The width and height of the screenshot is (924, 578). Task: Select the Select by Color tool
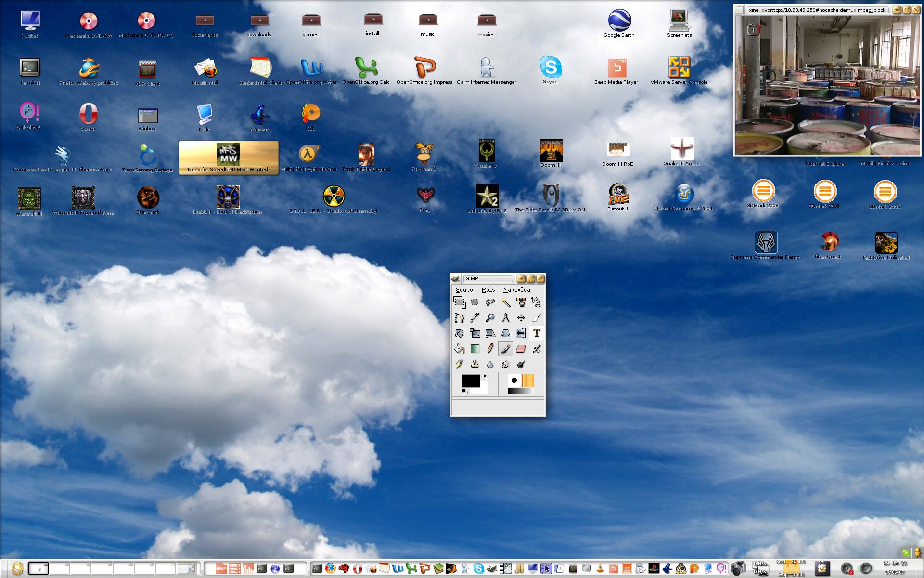pyautogui.click(x=521, y=302)
